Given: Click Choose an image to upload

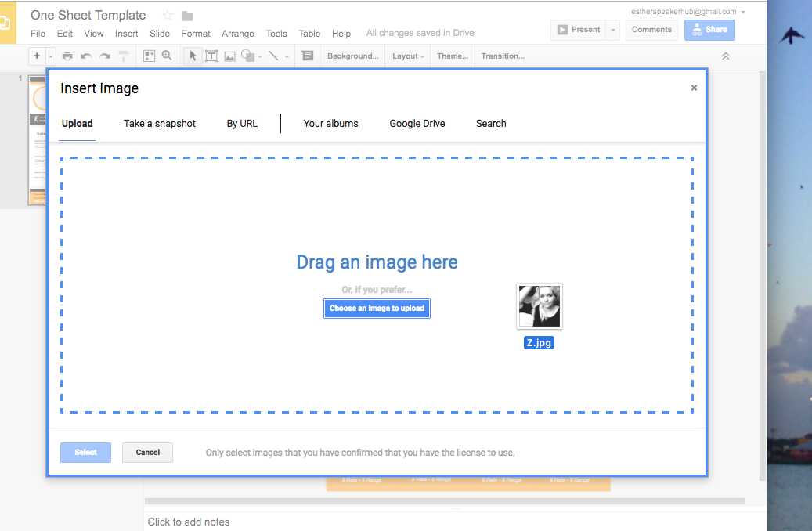Looking at the screenshot, I should tap(377, 309).
